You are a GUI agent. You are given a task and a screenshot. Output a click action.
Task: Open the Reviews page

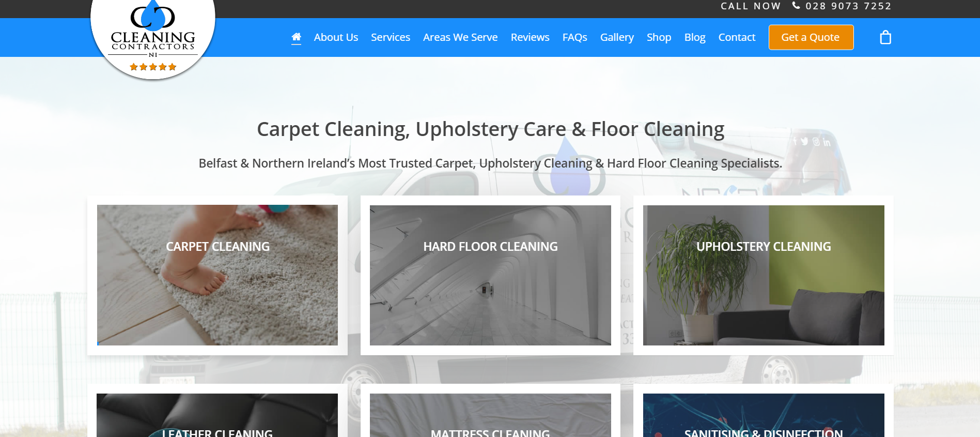[x=530, y=37]
